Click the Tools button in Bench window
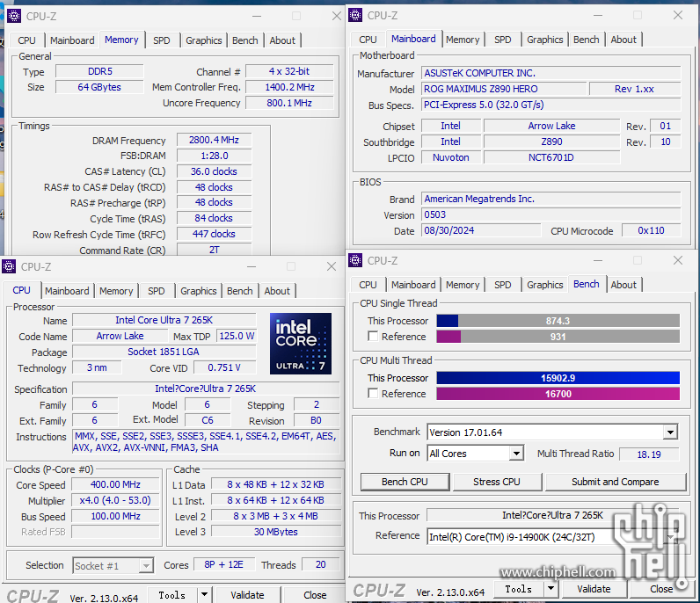This screenshot has height=603, width=700. (x=518, y=589)
